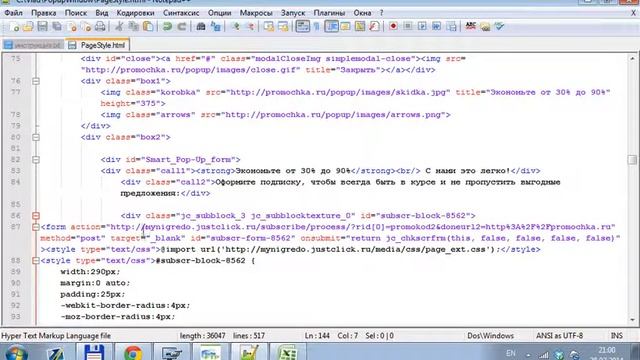
Task: Open the Поиск menu
Action: (76, 13)
